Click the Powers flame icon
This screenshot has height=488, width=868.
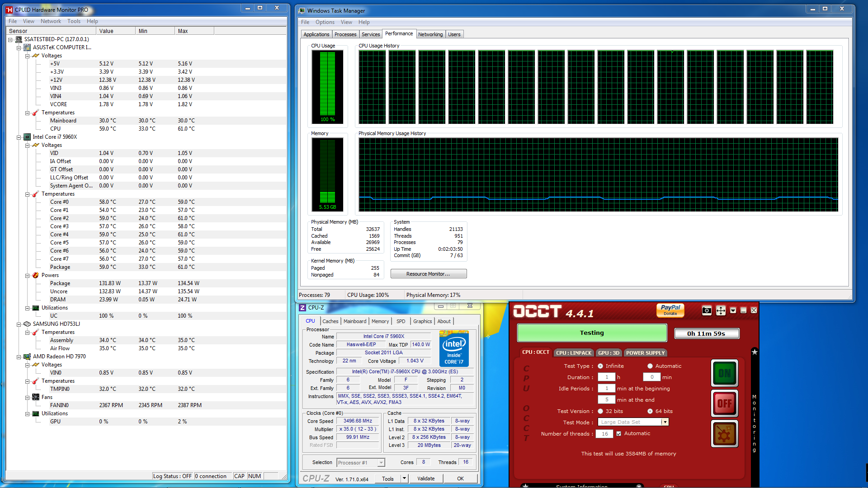[x=36, y=275]
